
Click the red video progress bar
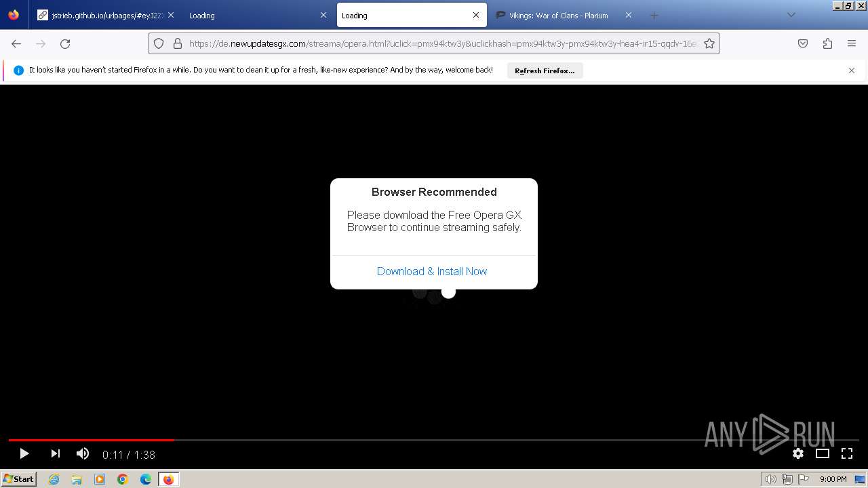[91, 440]
